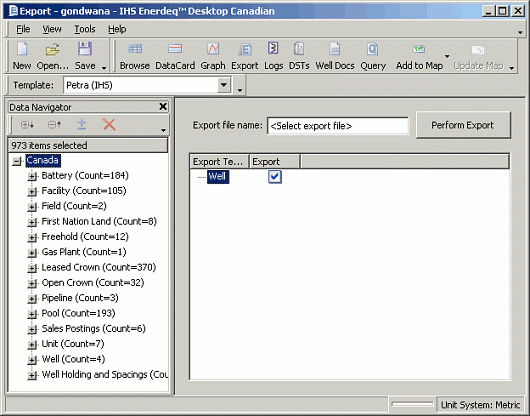530x416 pixels.
Task: Select Sales Postings (Count=6) item
Action: [93, 328]
